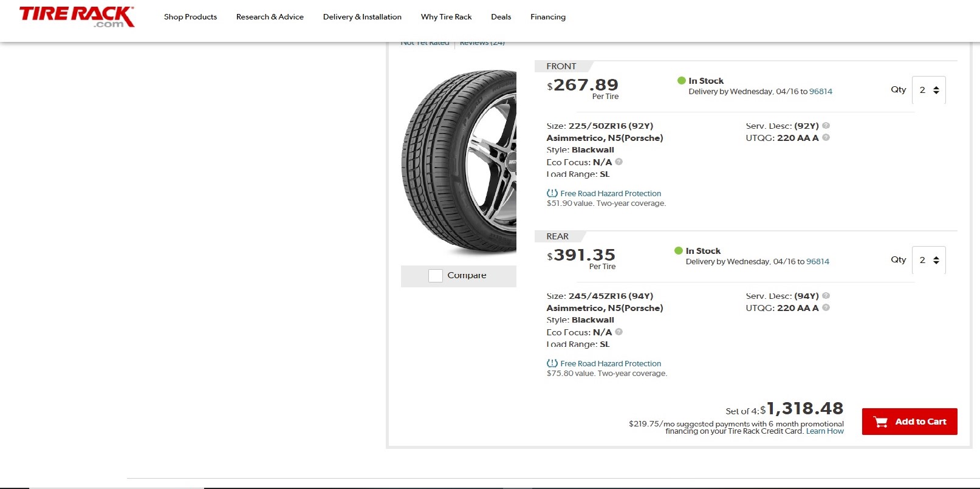Viewport: 980px width, 489px height.
Task: Click the REAR price $391.35
Action: click(x=581, y=255)
